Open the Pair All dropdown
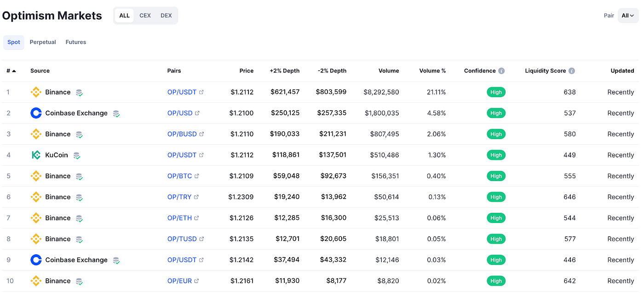Viewport: 644px width, 293px height. (x=627, y=15)
